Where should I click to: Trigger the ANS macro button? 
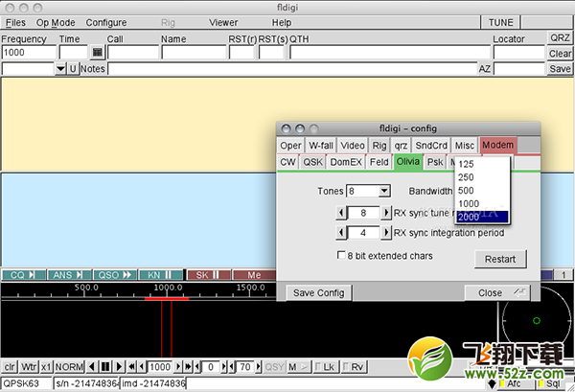(x=69, y=275)
